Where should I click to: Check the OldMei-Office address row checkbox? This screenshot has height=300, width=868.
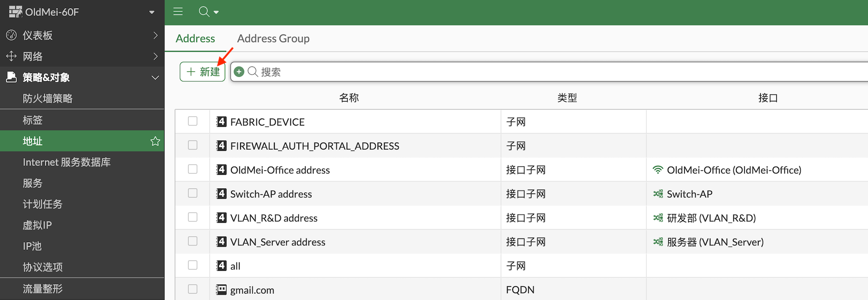click(x=193, y=169)
